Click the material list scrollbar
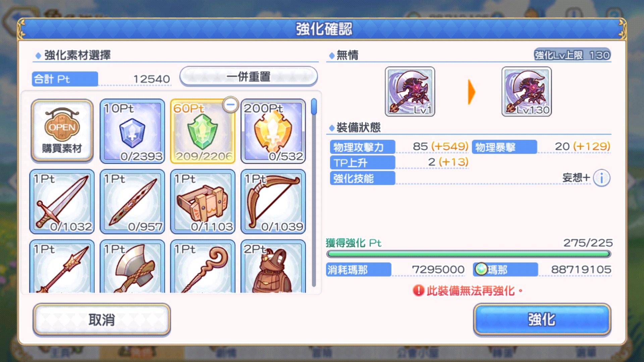This screenshot has height=362, width=644. pyautogui.click(x=314, y=193)
